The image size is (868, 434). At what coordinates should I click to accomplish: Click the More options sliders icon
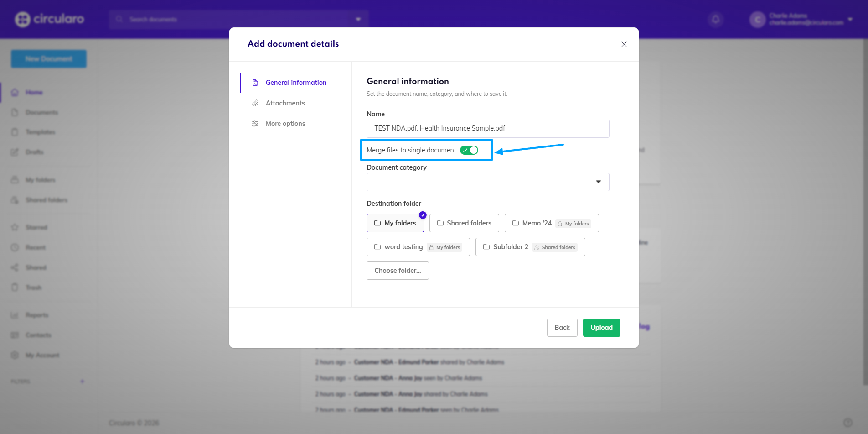pos(255,124)
